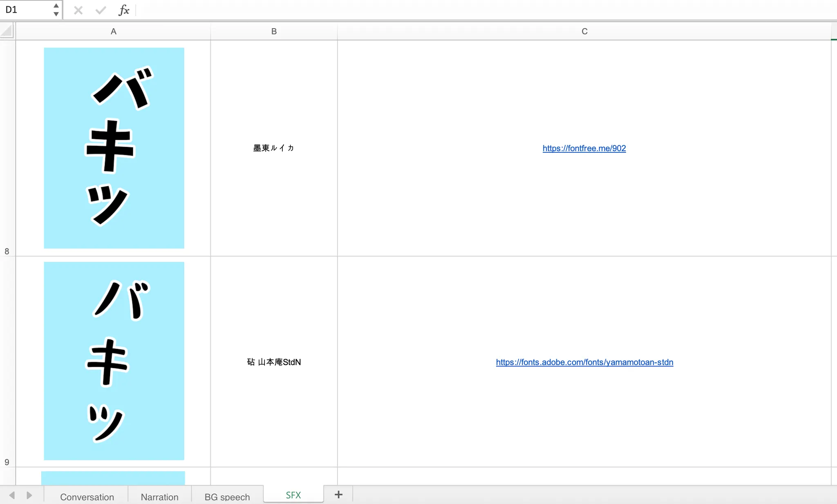The image size is (837, 504).
Task: Select column C header
Action: point(584,31)
